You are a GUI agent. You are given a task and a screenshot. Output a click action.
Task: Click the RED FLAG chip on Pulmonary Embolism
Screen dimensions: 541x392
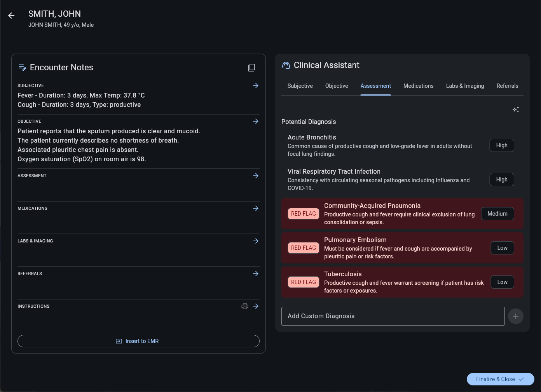tap(303, 248)
